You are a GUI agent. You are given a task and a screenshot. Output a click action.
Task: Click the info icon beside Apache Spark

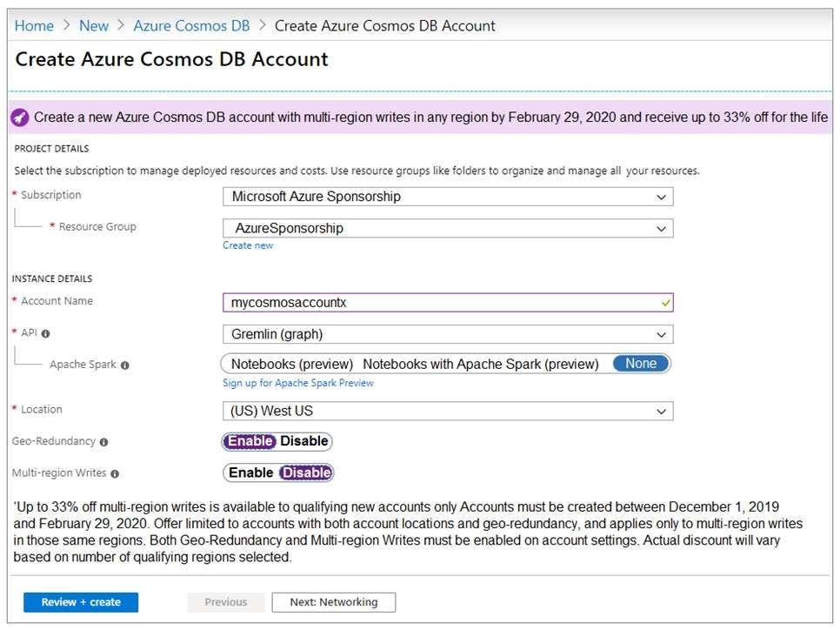[x=125, y=365]
